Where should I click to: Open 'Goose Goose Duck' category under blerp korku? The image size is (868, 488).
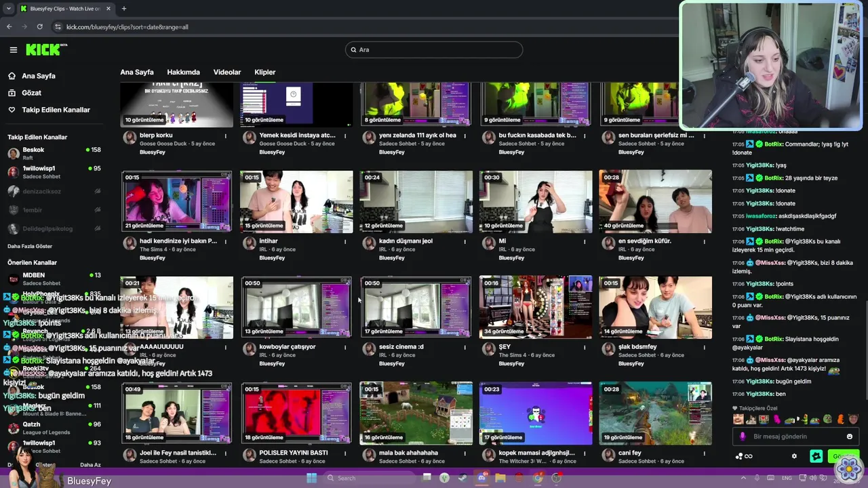pos(163,144)
